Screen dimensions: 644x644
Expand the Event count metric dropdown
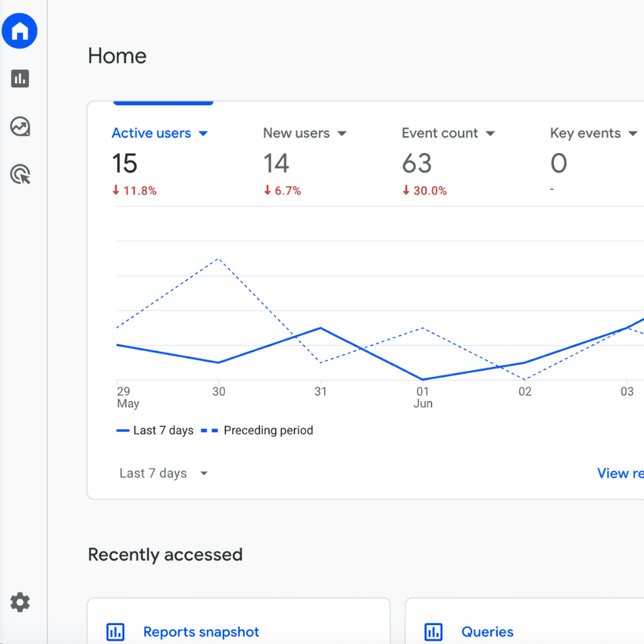click(490, 133)
